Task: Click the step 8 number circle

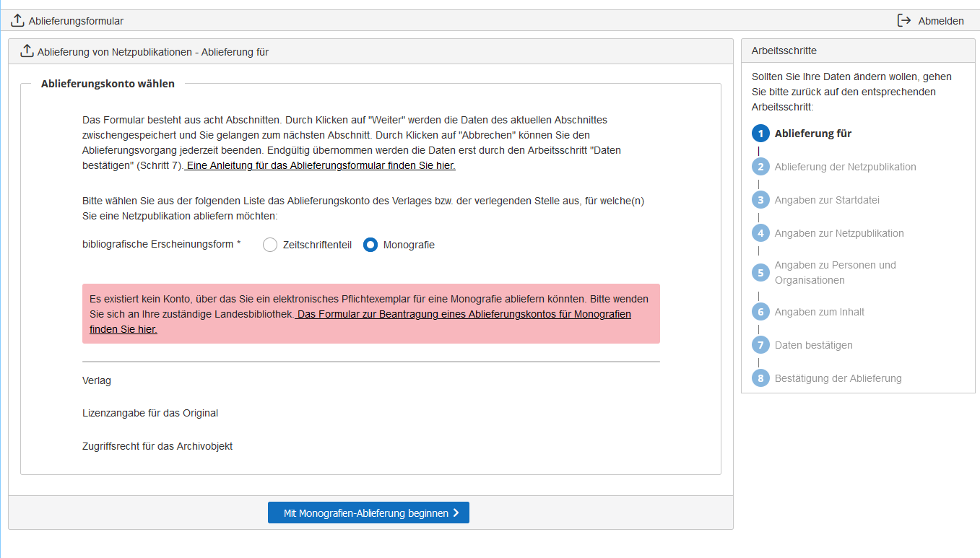Action: (x=760, y=378)
